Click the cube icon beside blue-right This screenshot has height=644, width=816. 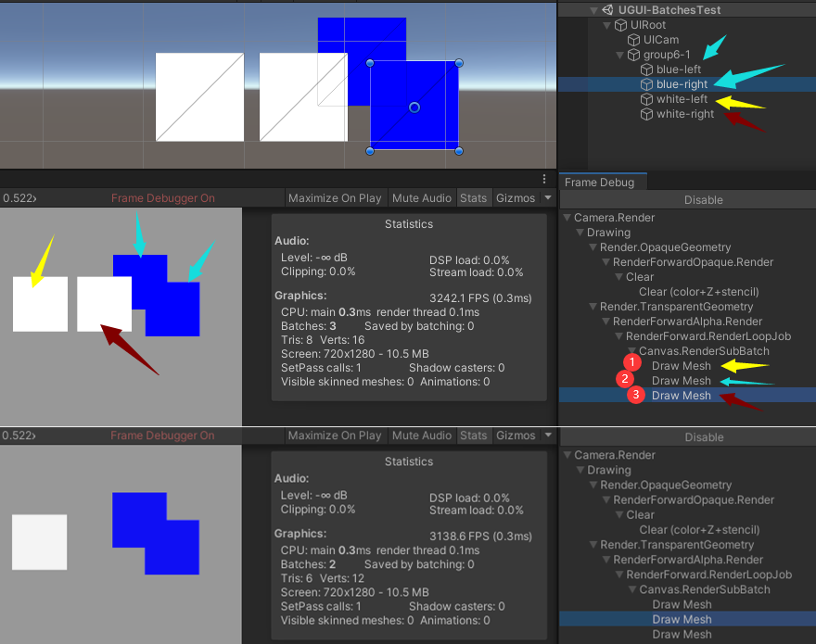pyautogui.click(x=646, y=84)
